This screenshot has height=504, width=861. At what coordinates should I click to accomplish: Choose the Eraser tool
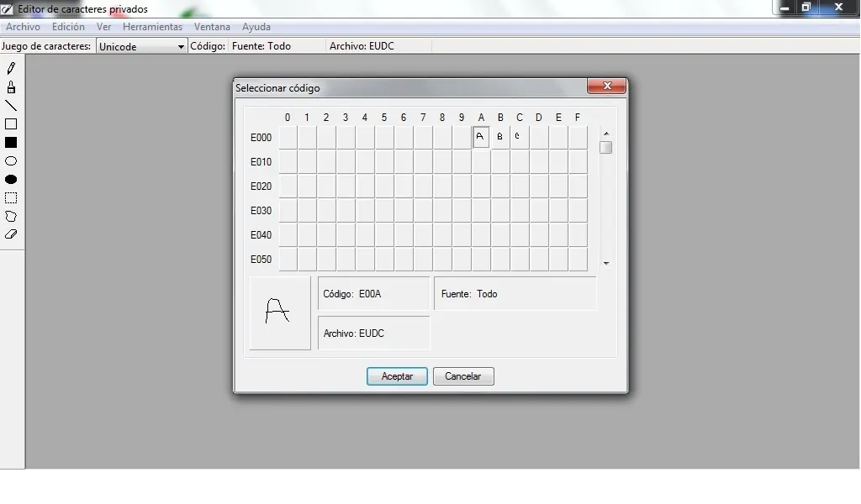[x=11, y=234]
